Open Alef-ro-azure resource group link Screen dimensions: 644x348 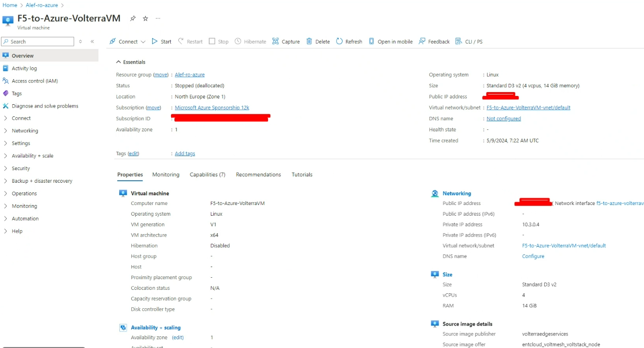point(189,75)
